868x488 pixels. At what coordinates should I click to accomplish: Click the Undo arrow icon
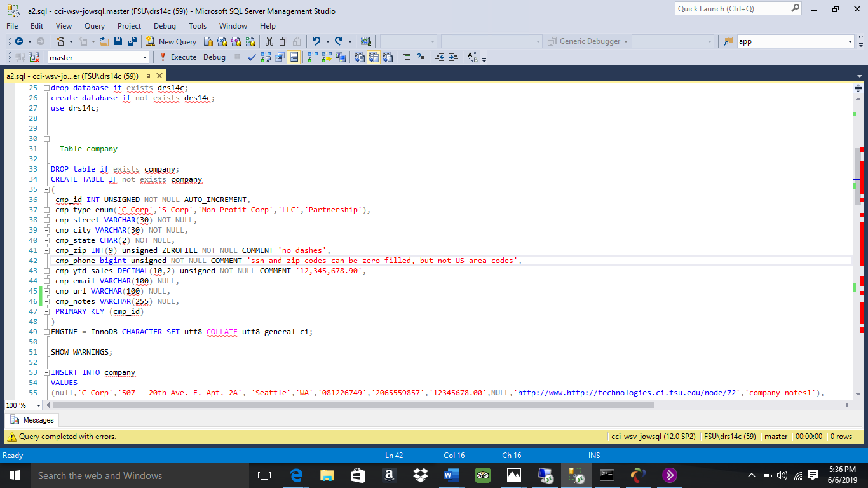[x=316, y=41]
